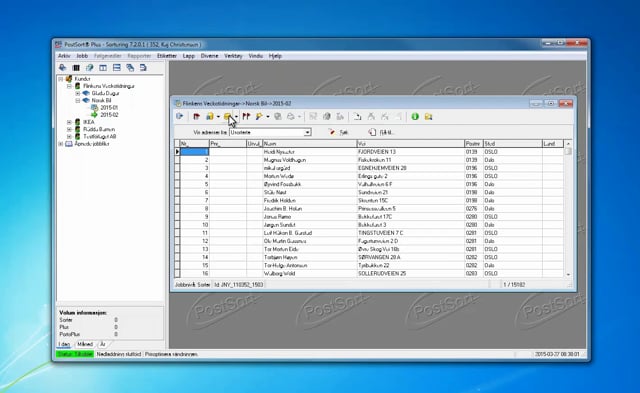
Task: Click the TINGSTUVEIEN 7 C address cell
Action: pyautogui.click(x=411, y=233)
